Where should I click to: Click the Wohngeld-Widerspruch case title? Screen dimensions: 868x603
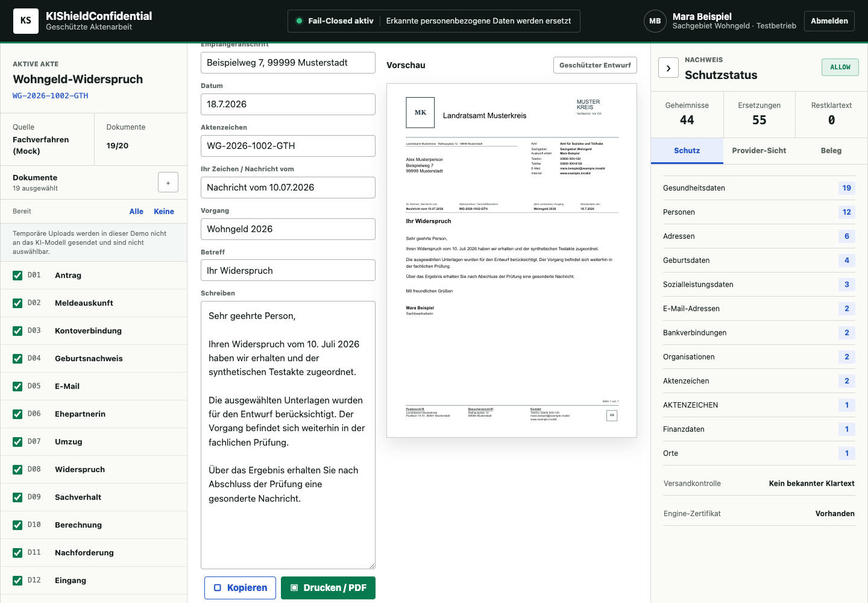click(78, 80)
